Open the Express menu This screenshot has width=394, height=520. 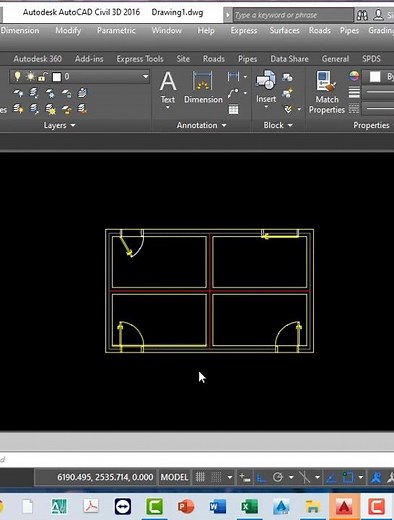click(244, 31)
